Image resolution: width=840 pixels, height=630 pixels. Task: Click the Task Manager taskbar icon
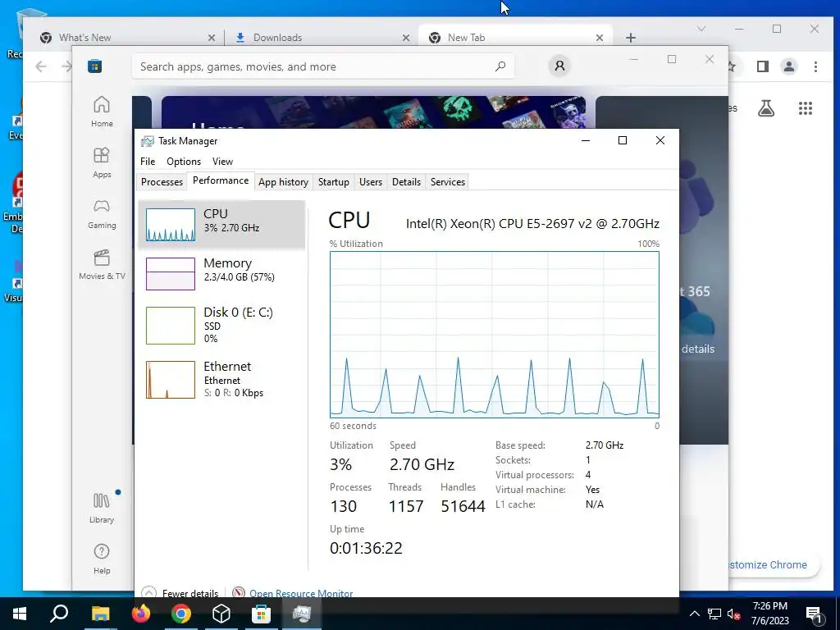(302, 614)
